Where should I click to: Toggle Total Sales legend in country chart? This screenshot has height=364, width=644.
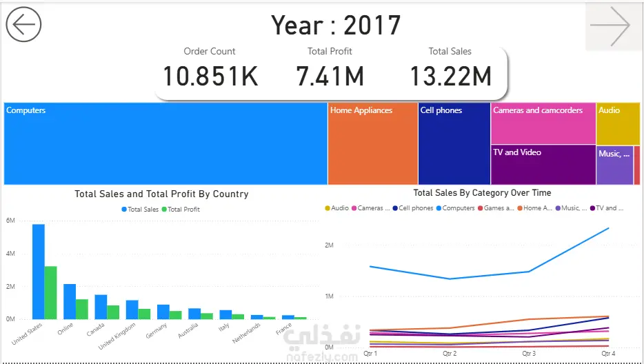(140, 209)
